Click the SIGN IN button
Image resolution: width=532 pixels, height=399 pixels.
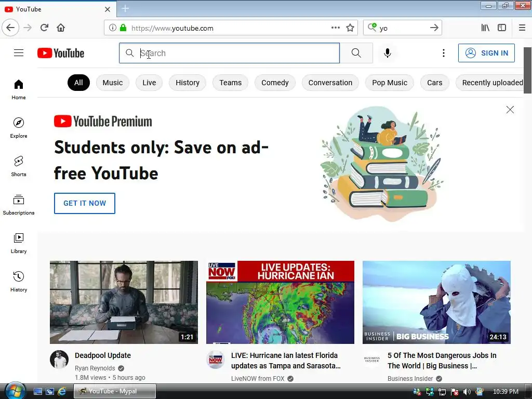point(486,53)
